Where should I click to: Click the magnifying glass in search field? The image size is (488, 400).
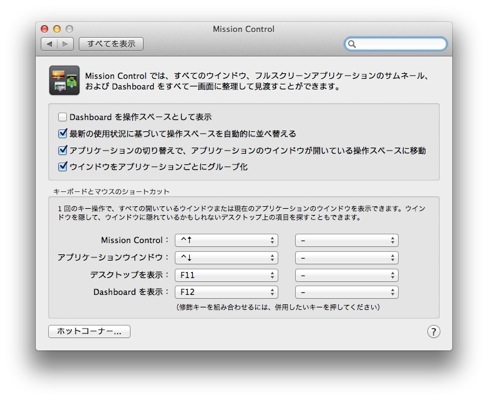coord(352,44)
